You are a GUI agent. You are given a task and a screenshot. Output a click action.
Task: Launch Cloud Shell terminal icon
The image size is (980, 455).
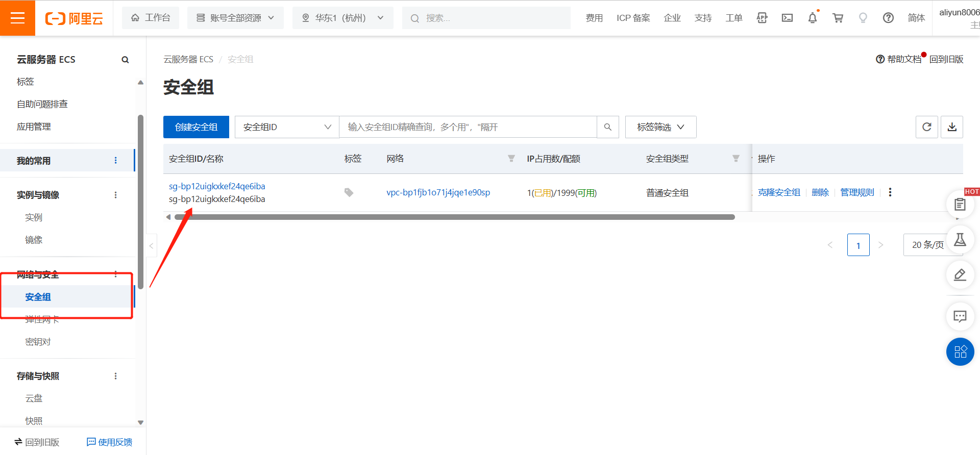coord(787,18)
